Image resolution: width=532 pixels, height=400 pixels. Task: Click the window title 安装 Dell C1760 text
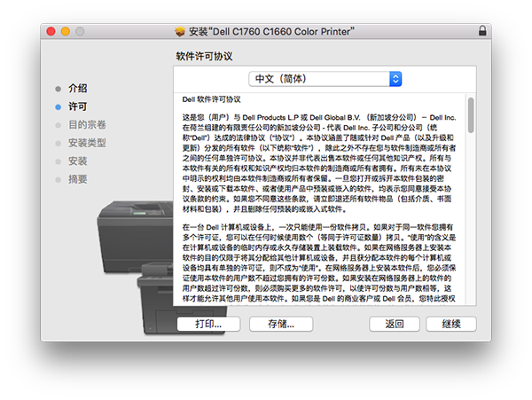click(271, 32)
